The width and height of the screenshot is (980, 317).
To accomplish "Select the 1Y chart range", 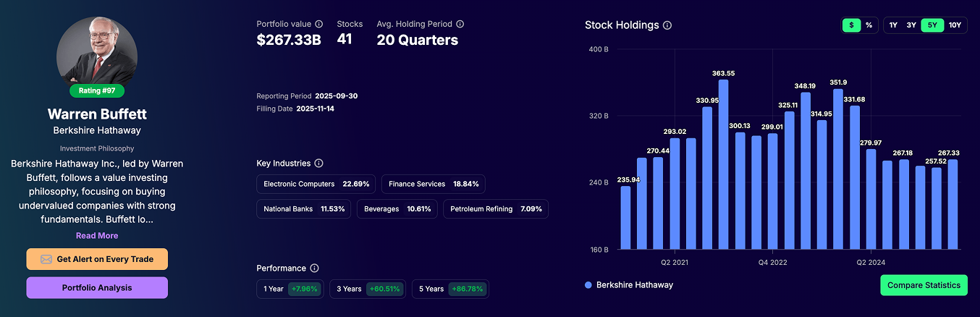I will [893, 25].
